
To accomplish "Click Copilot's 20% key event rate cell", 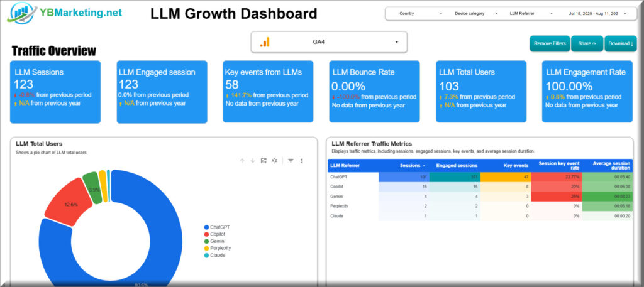I will 557,187.
